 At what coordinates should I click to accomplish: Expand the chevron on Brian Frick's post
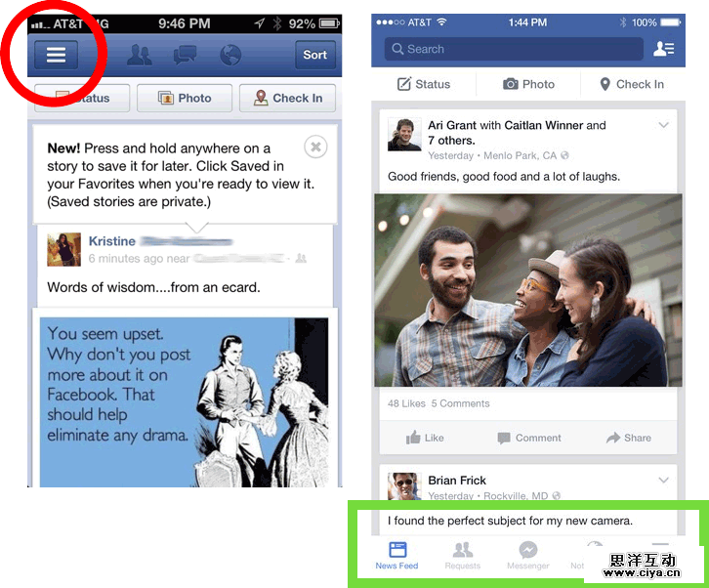pyautogui.click(x=663, y=480)
